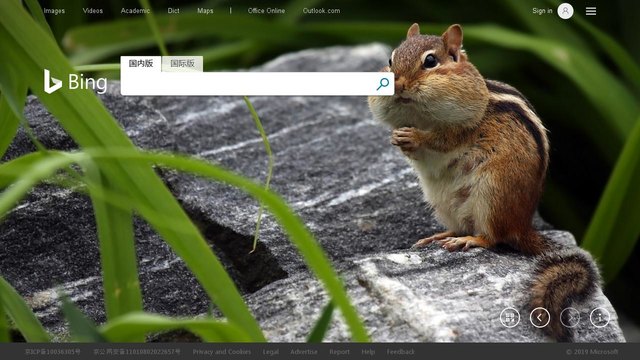Open the Images menu item
The width and height of the screenshot is (640, 360).
(x=54, y=11)
